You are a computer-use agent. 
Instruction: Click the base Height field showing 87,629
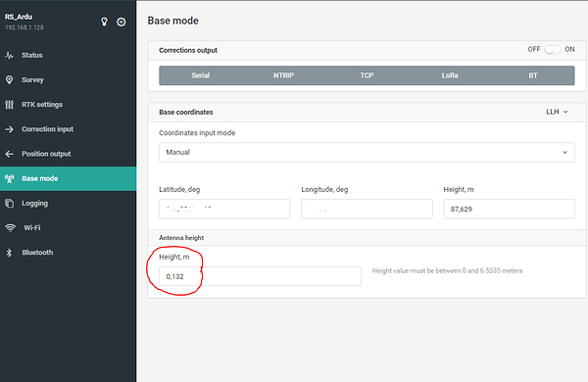pyautogui.click(x=509, y=209)
